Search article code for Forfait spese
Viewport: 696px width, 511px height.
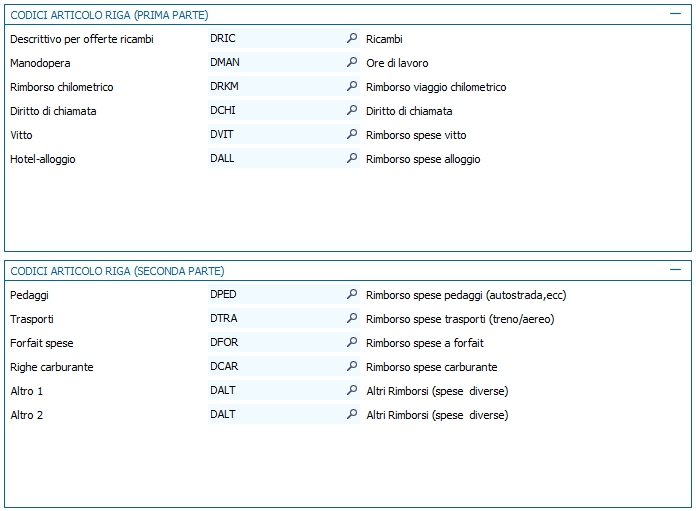(x=351, y=343)
